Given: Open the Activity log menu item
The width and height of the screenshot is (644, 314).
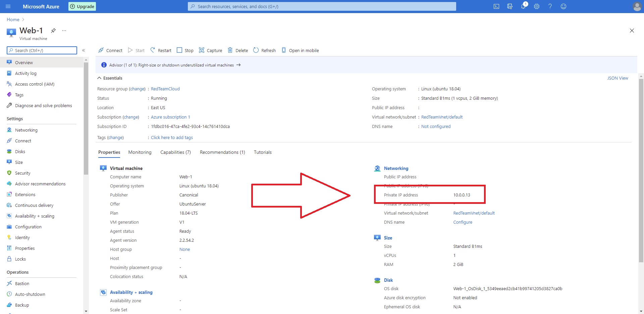Looking at the screenshot, I should click(x=26, y=73).
